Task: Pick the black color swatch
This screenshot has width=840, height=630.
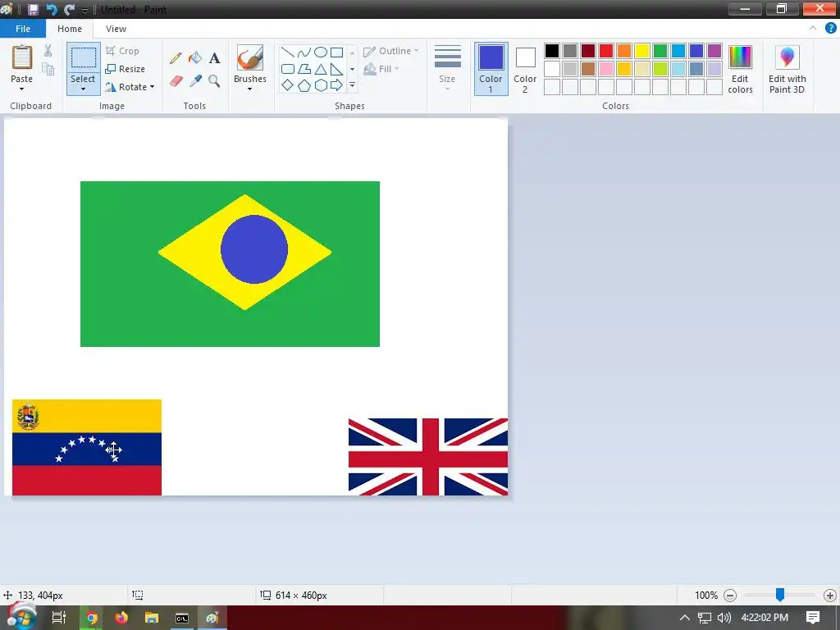Action: (x=552, y=51)
